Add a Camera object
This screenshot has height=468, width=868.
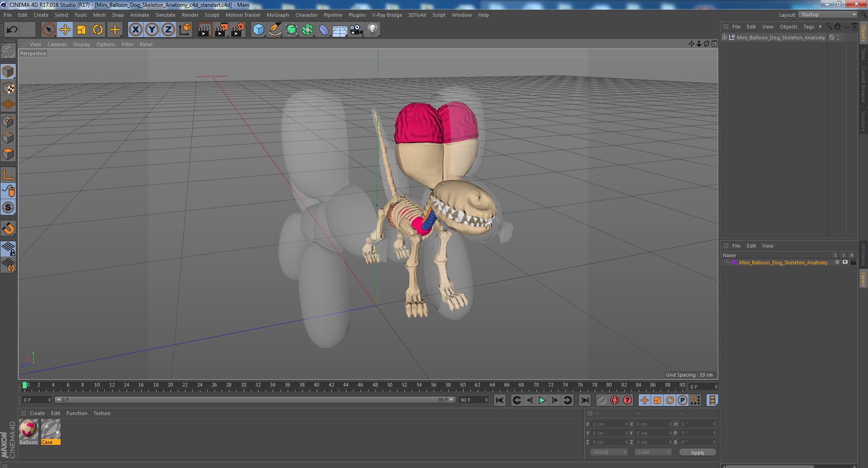356,30
